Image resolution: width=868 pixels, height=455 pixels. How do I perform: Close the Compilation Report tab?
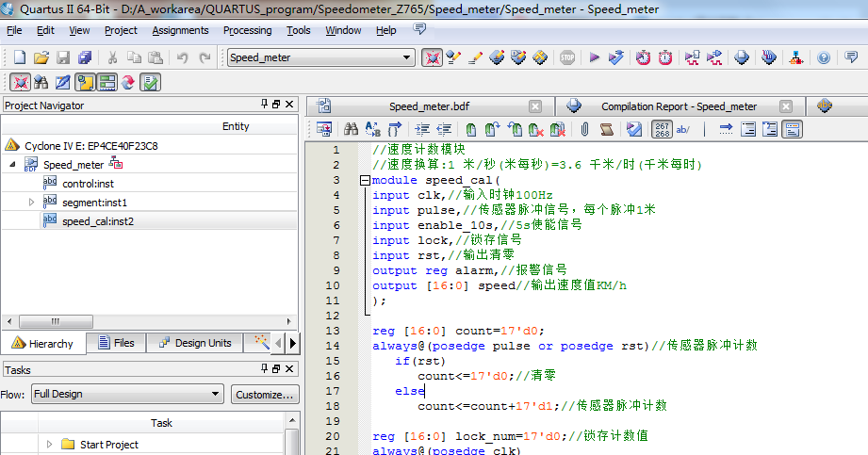tap(785, 106)
